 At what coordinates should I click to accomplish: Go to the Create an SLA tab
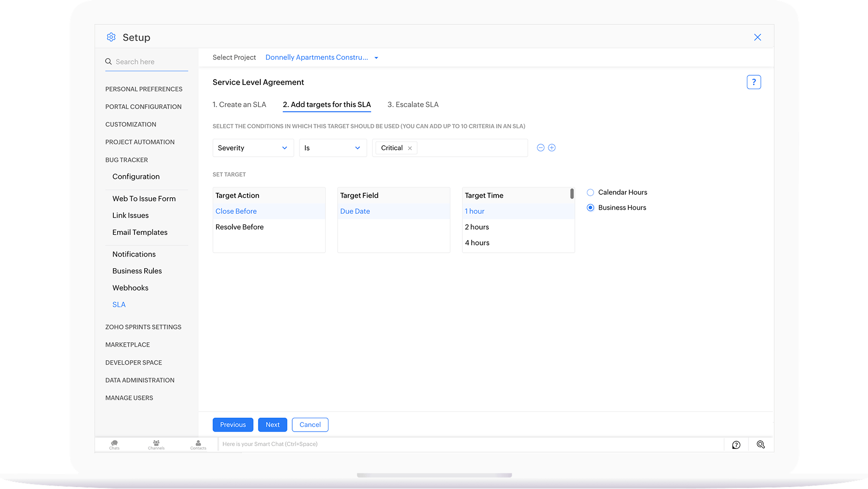coord(239,105)
